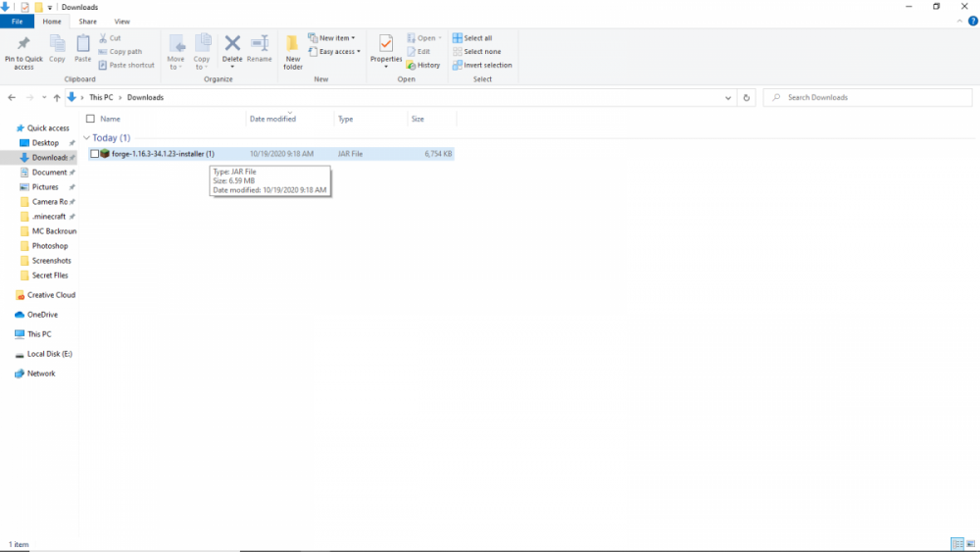Navigate up one folder level

(56, 98)
